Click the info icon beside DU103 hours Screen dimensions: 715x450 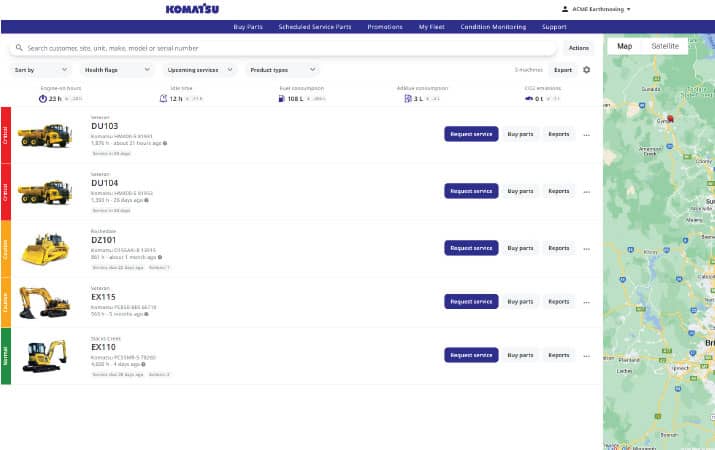point(165,143)
